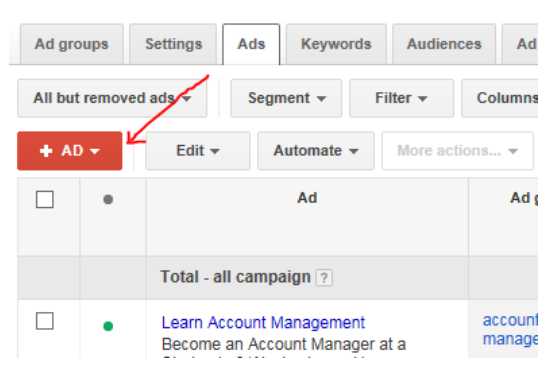
Task: Tick the select-all checkbox in the table header
Action: (x=45, y=199)
